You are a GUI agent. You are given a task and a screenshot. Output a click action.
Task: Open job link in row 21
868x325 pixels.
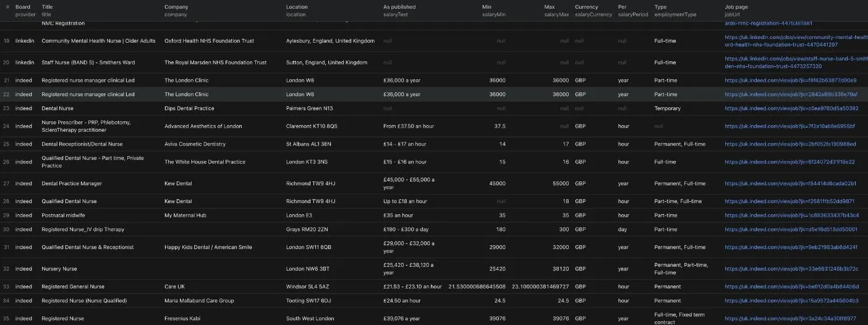pos(791,80)
